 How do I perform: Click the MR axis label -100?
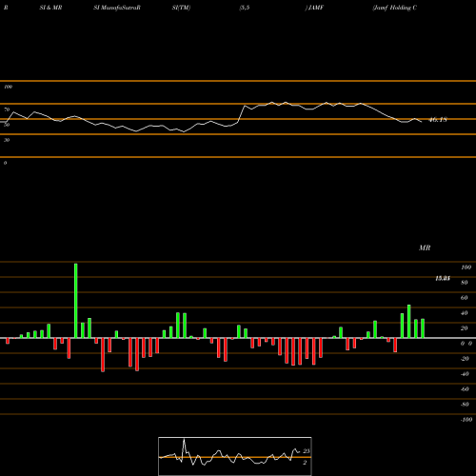466,420
